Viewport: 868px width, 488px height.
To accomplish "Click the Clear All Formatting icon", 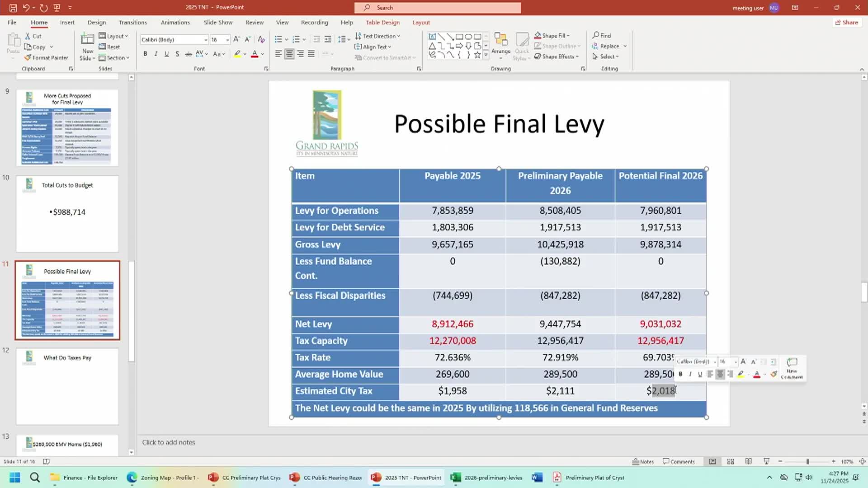I will [x=261, y=40].
